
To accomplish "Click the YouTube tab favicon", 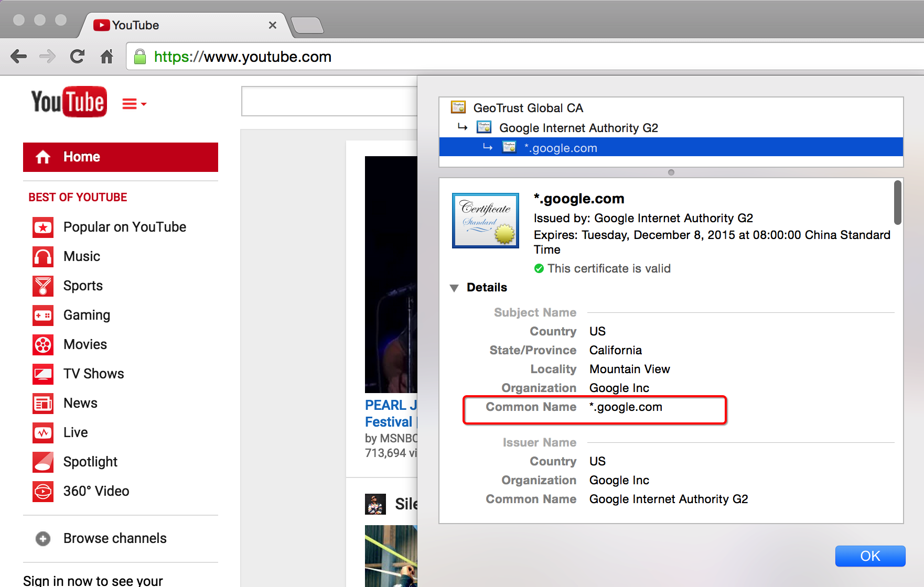I will tap(101, 25).
